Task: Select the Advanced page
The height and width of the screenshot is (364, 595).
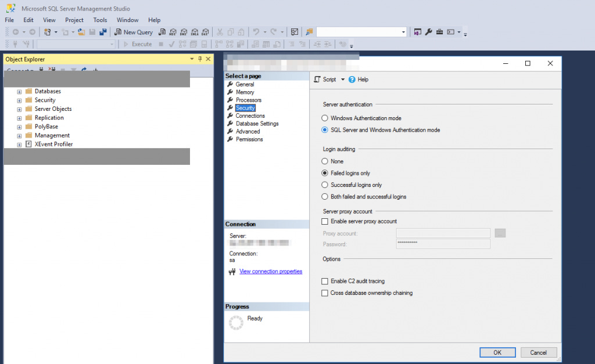Action: point(248,132)
